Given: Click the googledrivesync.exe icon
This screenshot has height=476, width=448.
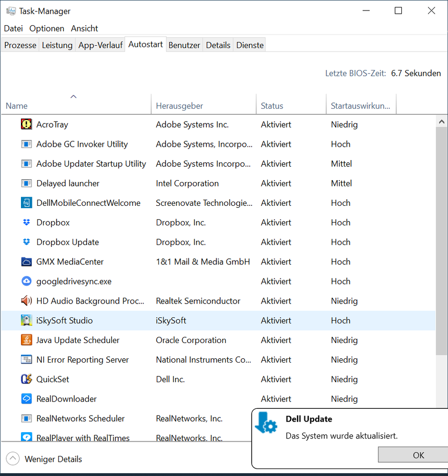Looking at the screenshot, I should tap(26, 281).
